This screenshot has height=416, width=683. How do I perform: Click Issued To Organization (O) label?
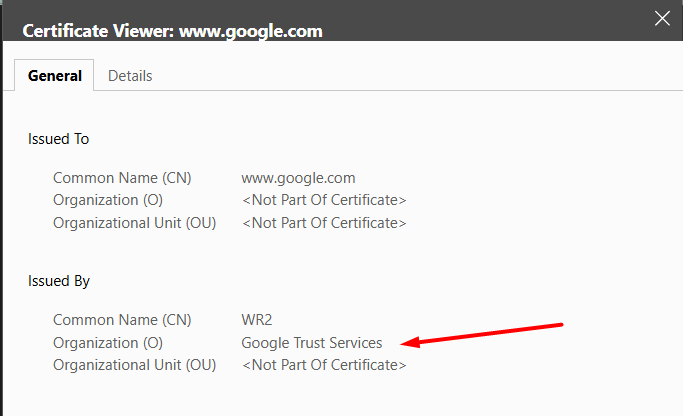(108, 200)
